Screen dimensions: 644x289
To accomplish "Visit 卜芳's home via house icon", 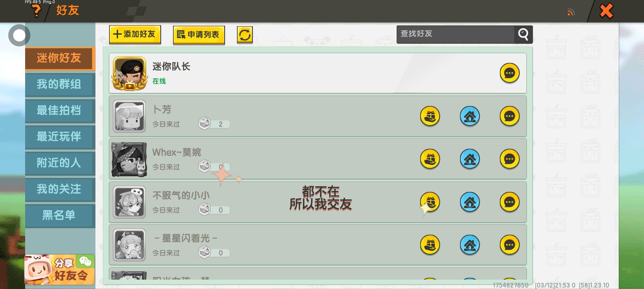I will pos(470,116).
